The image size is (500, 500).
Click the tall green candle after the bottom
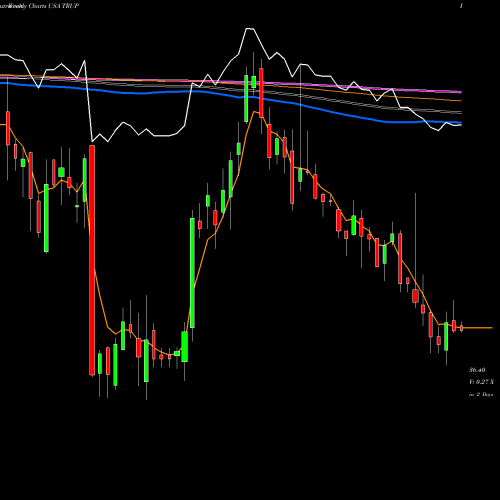tap(192, 273)
